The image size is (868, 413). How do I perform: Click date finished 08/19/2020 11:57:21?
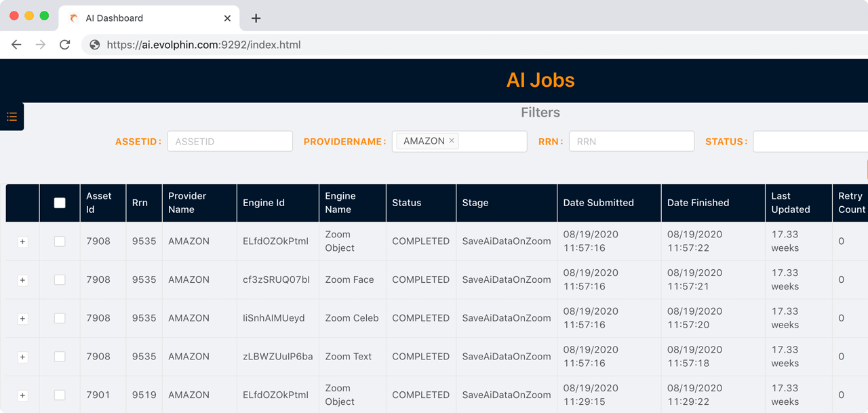(695, 279)
